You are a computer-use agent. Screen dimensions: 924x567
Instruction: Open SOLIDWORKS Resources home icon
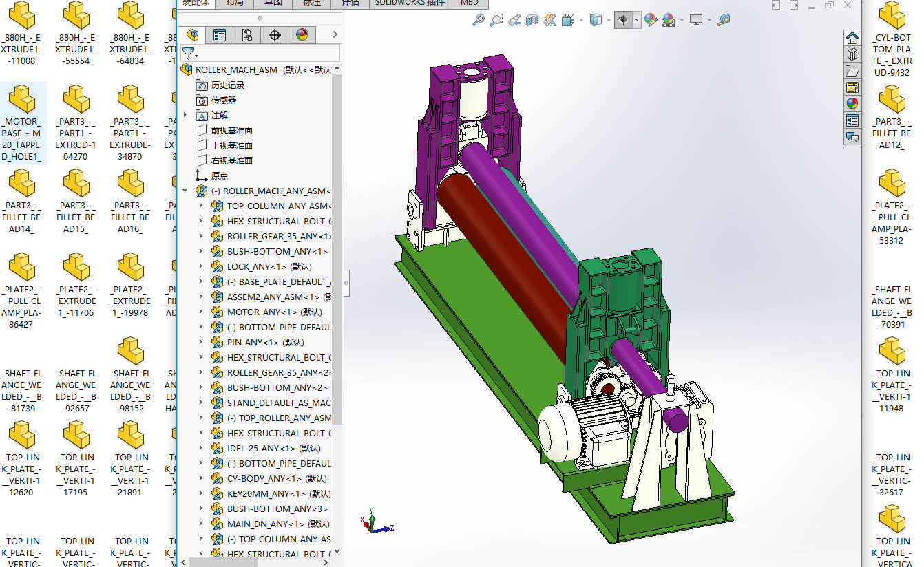[x=852, y=37]
